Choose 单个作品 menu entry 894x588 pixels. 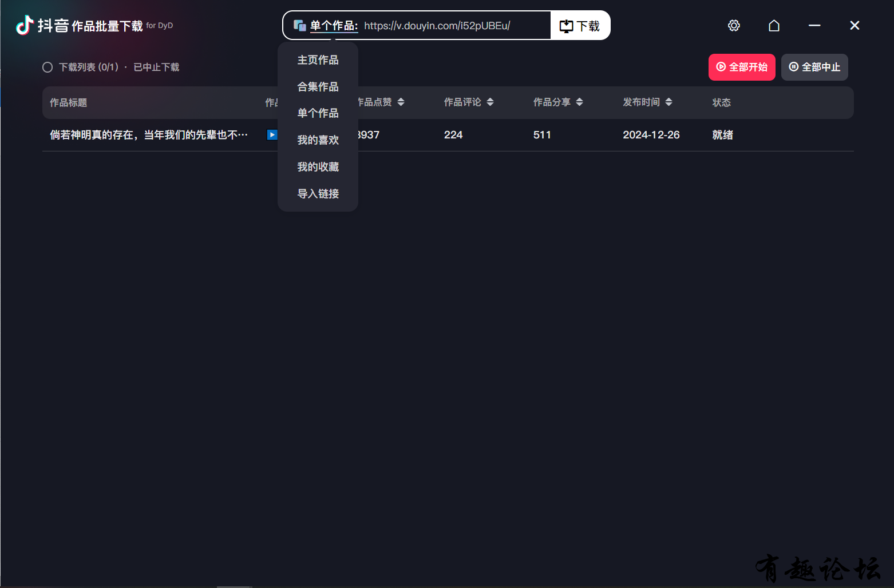click(318, 113)
